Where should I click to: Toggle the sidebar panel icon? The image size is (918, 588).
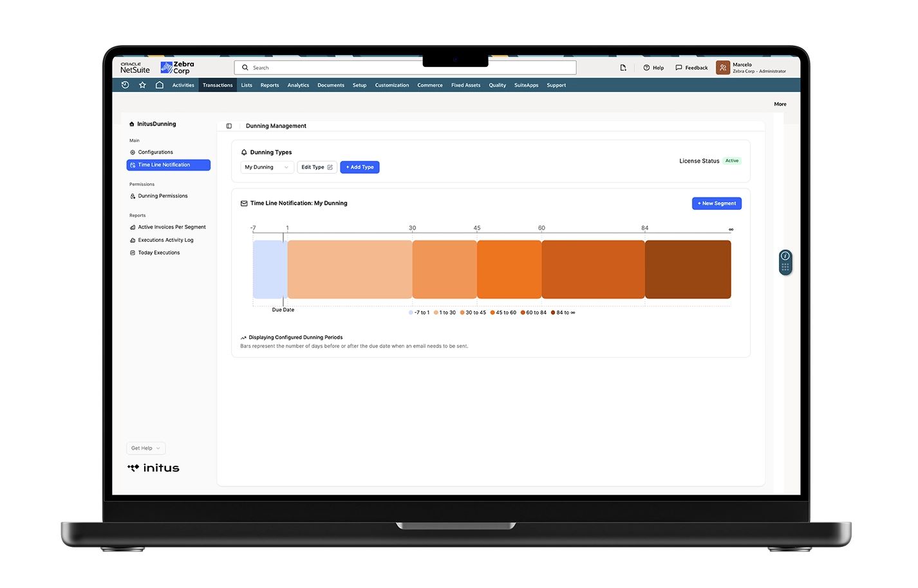point(229,126)
